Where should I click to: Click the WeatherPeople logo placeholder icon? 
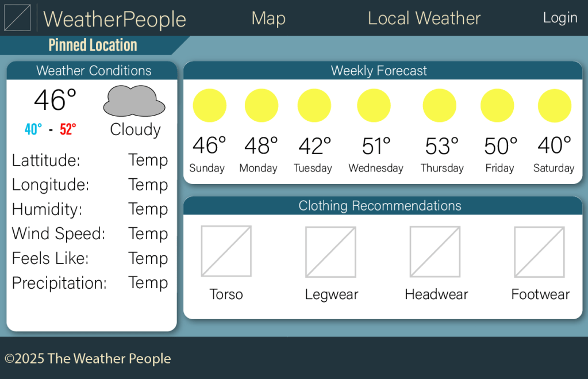[x=17, y=17]
